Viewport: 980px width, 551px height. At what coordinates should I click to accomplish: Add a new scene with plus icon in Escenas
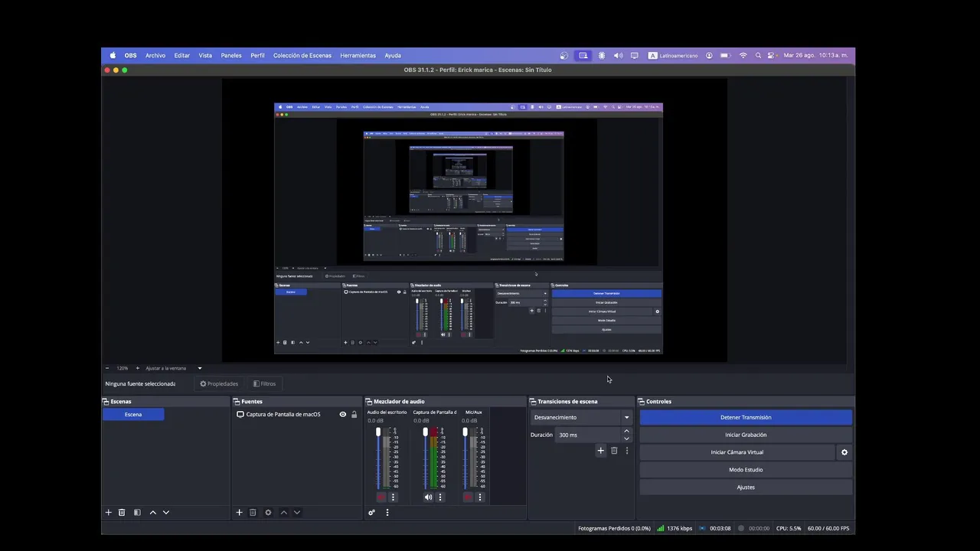(108, 513)
